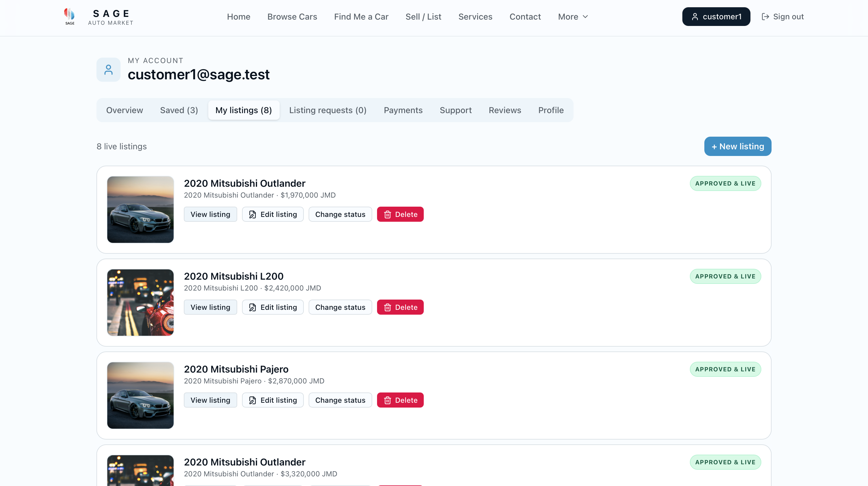Edit listing for Mitsubishi Pajero
Image resolution: width=868 pixels, height=486 pixels.
pos(272,400)
